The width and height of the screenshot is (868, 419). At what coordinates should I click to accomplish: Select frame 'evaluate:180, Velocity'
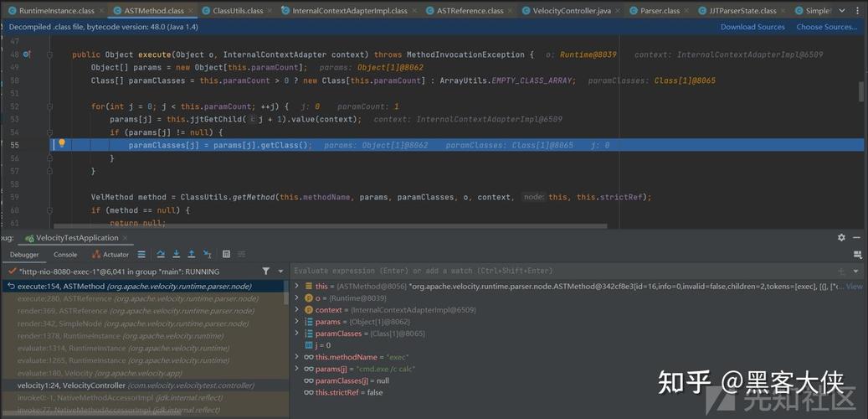click(145, 373)
